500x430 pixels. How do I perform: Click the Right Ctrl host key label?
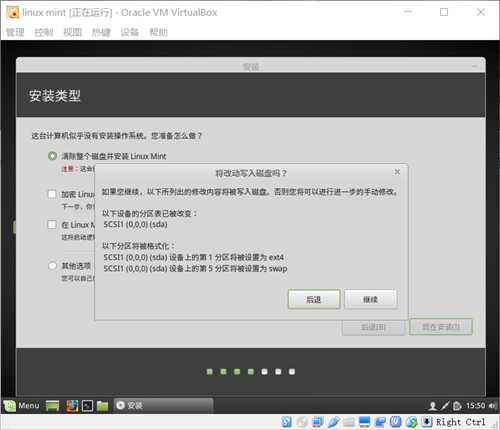coord(460,422)
